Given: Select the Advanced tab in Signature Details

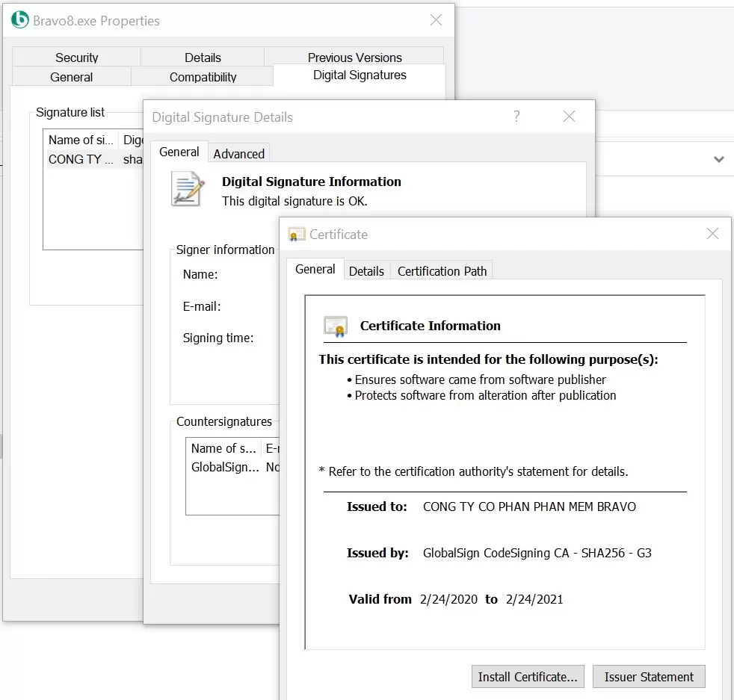Looking at the screenshot, I should 238,154.
